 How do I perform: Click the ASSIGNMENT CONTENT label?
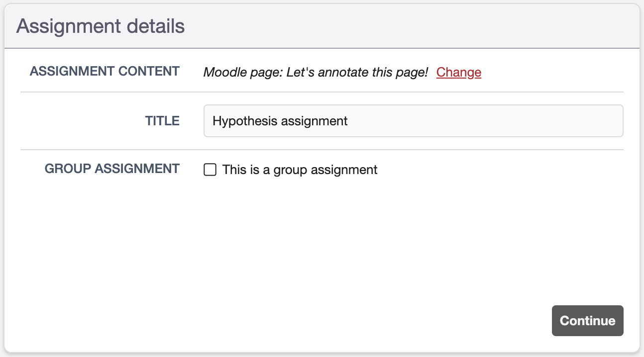click(x=105, y=71)
